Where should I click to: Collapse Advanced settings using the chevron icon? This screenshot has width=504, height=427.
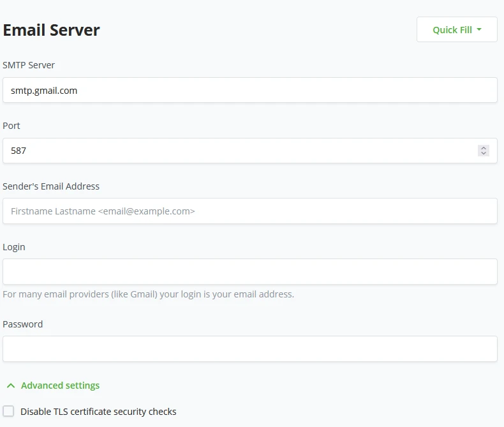coord(11,386)
